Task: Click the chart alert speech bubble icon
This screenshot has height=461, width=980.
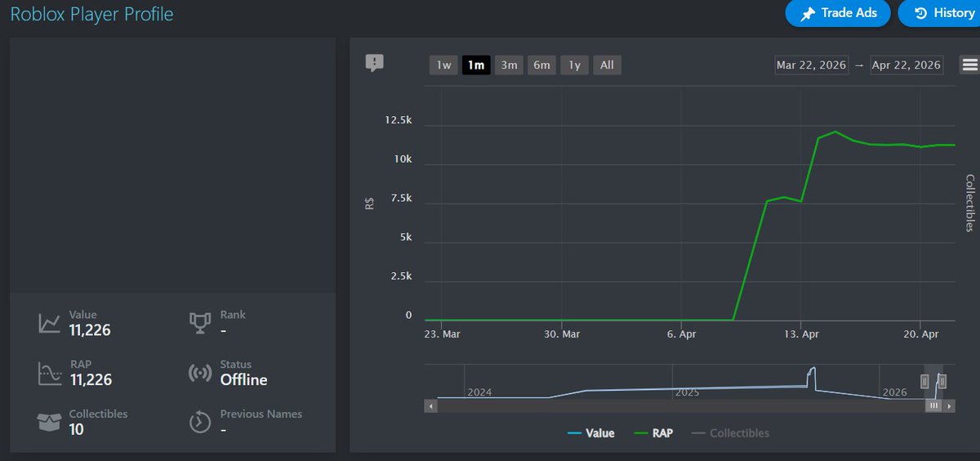Action: [375, 63]
